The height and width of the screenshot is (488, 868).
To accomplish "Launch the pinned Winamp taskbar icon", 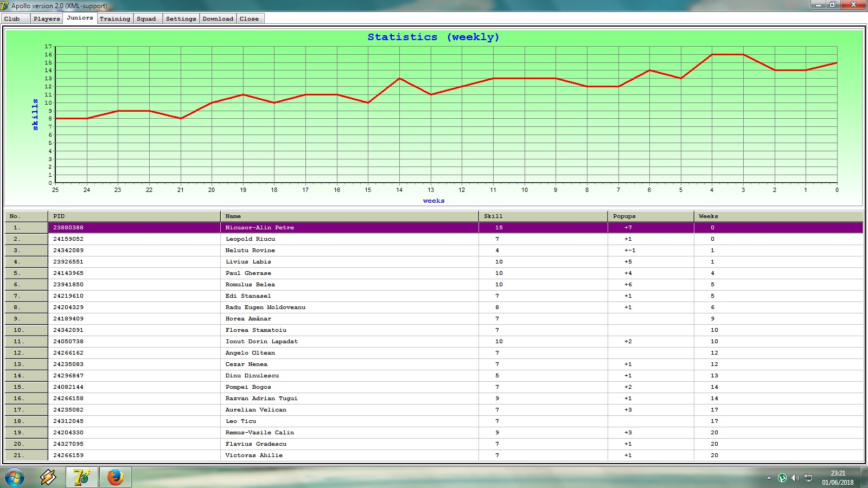I will point(48,477).
